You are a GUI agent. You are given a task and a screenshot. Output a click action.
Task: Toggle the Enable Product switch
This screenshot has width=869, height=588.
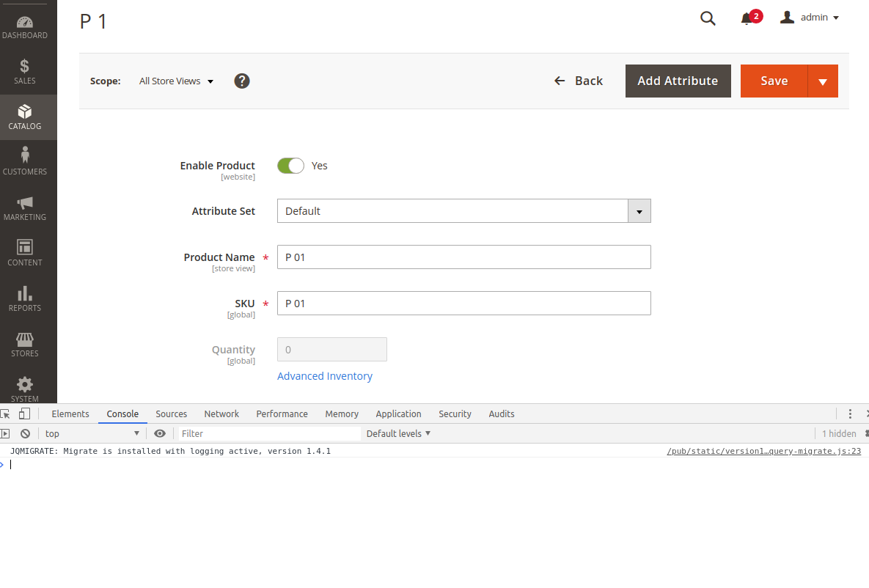point(290,166)
